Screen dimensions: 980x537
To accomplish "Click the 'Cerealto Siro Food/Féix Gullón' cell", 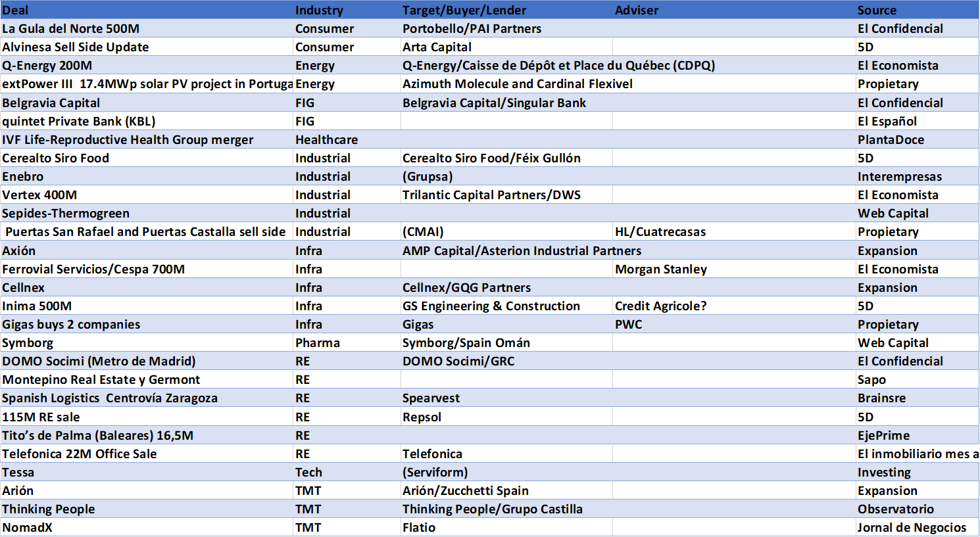I will (x=506, y=158).
